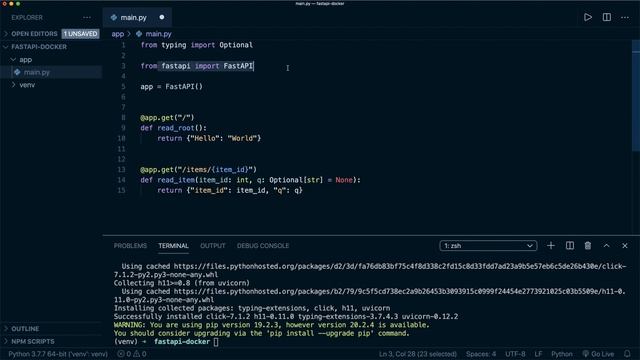Viewport: 640px width, 360px height.
Task: Switch to the Problems tab
Action: [x=130, y=246]
